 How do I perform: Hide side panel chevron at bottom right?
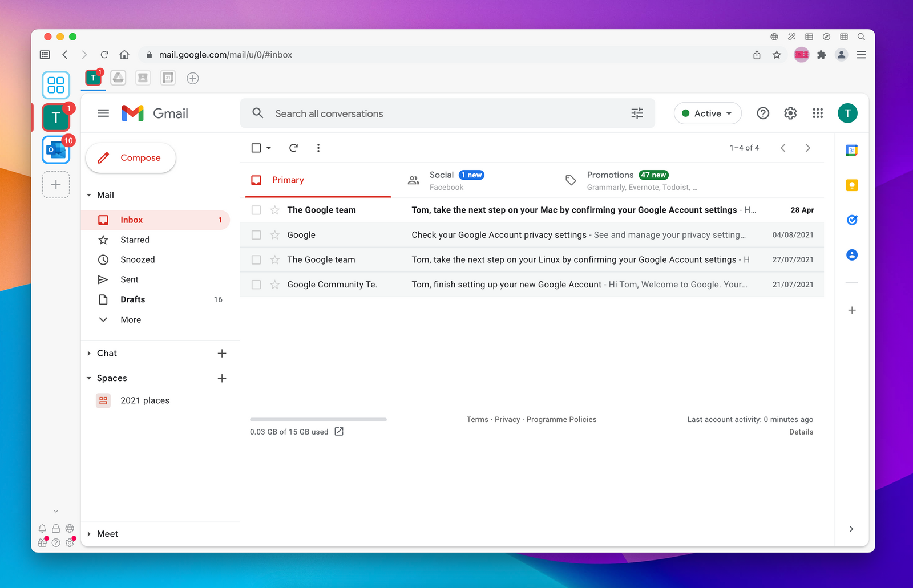click(851, 529)
